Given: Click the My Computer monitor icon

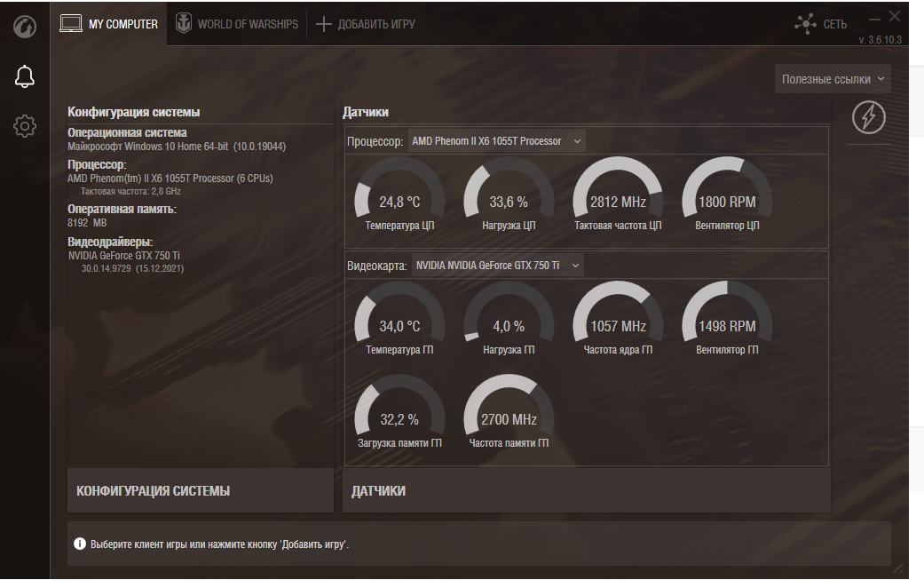Looking at the screenshot, I should click(x=71, y=24).
